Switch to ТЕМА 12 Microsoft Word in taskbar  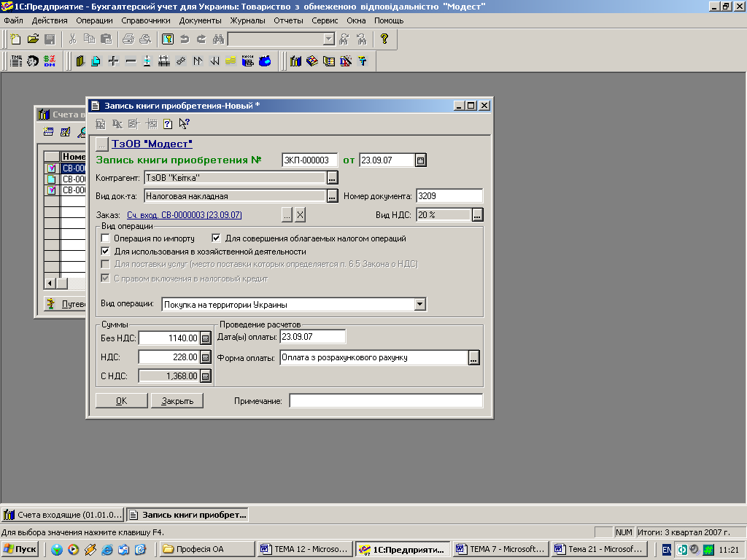click(305, 549)
